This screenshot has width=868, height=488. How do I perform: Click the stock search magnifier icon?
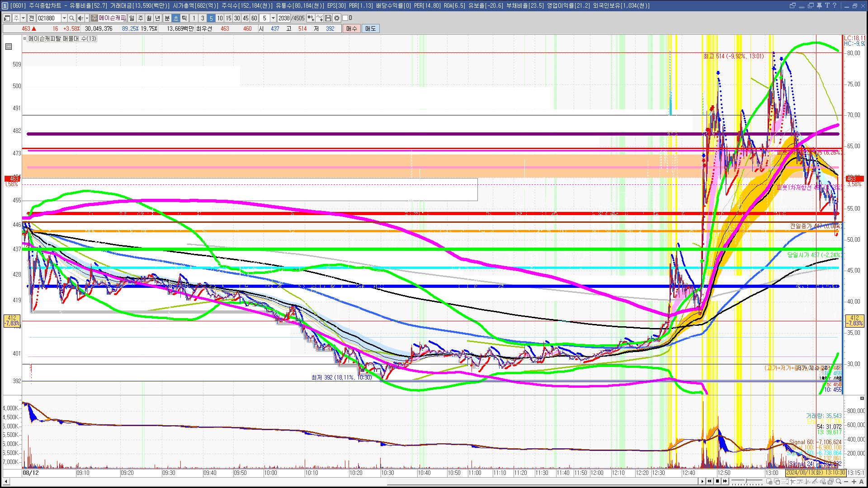(x=71, y=18)
